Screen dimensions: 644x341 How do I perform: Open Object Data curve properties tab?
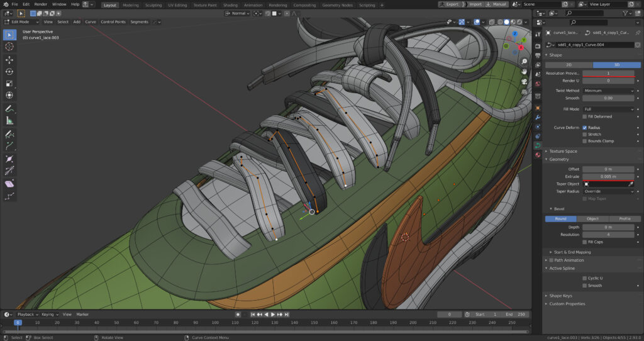coord(538,145)
